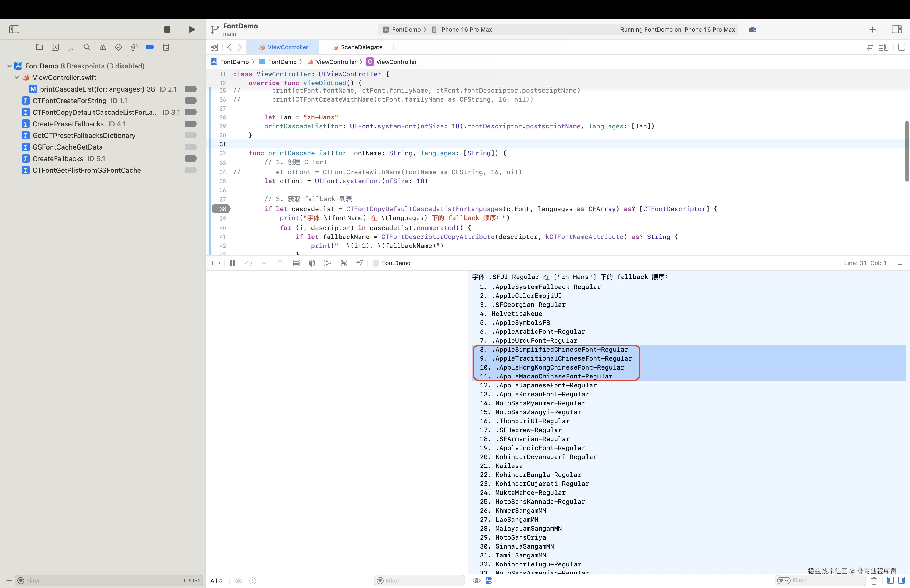Screen dimensions: 910x588
Task: Click the trash icon to clear console
Action: (x=874, y=581)
